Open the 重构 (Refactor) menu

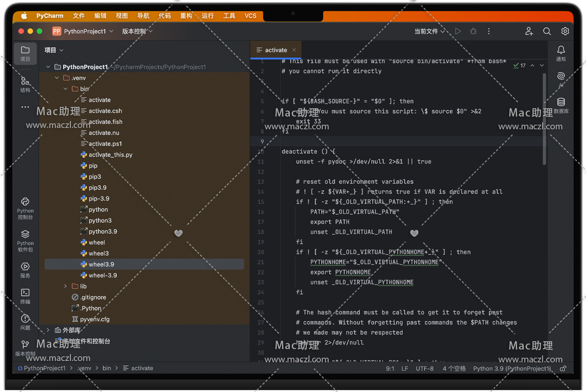pos(186,16)
